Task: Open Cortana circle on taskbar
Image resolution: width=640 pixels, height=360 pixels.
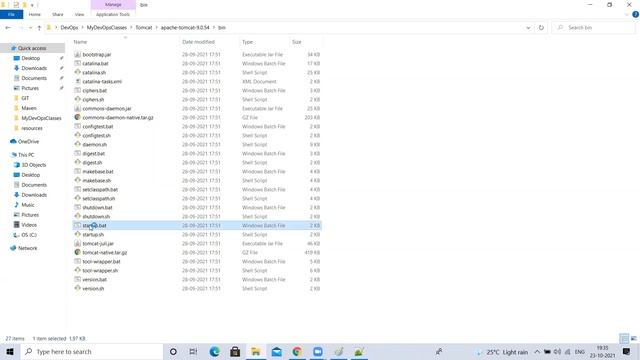Action: tap(173, 351)
